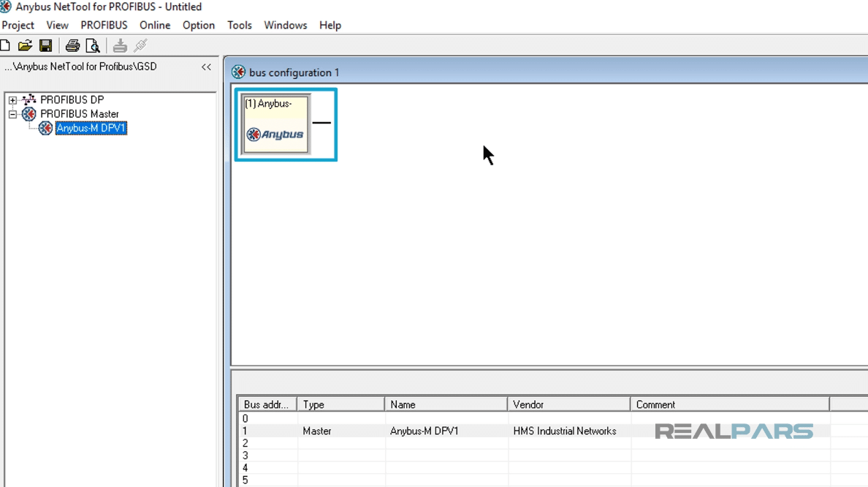Screen dimensions: 868x487
Task: Select bus address 2 row
Action: click(553, 443)
